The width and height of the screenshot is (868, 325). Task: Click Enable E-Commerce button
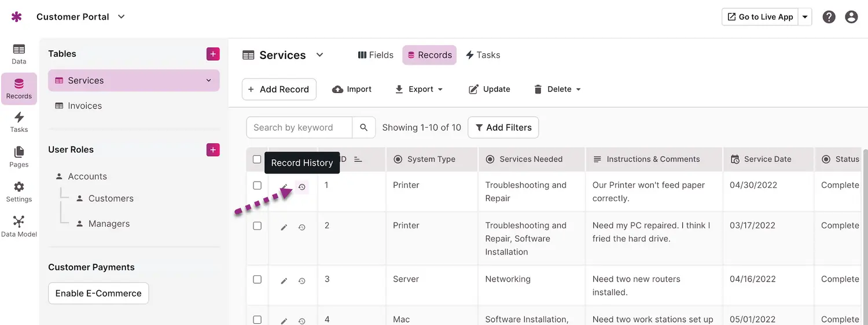point(98,293)
